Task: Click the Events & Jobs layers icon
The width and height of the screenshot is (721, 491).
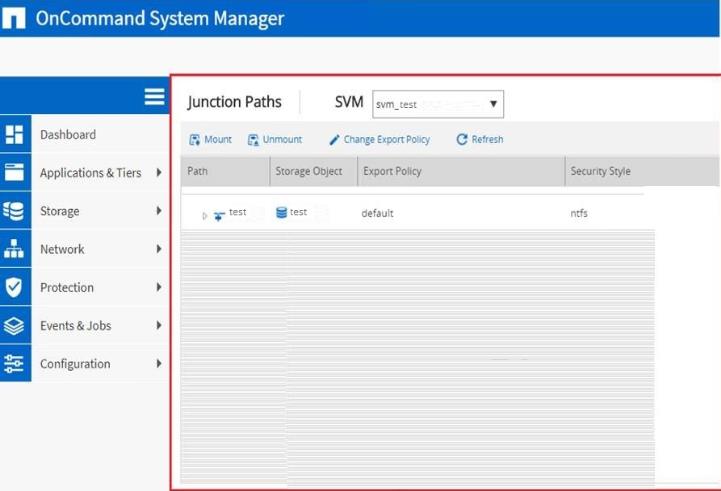Action: (x=14, y=326)
